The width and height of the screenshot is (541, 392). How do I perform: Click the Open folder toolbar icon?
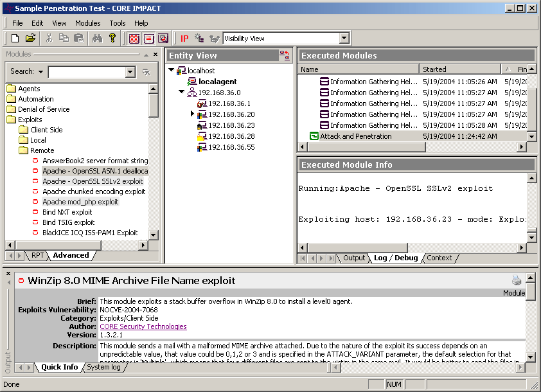pyautogui.click(x=30, y=39)
